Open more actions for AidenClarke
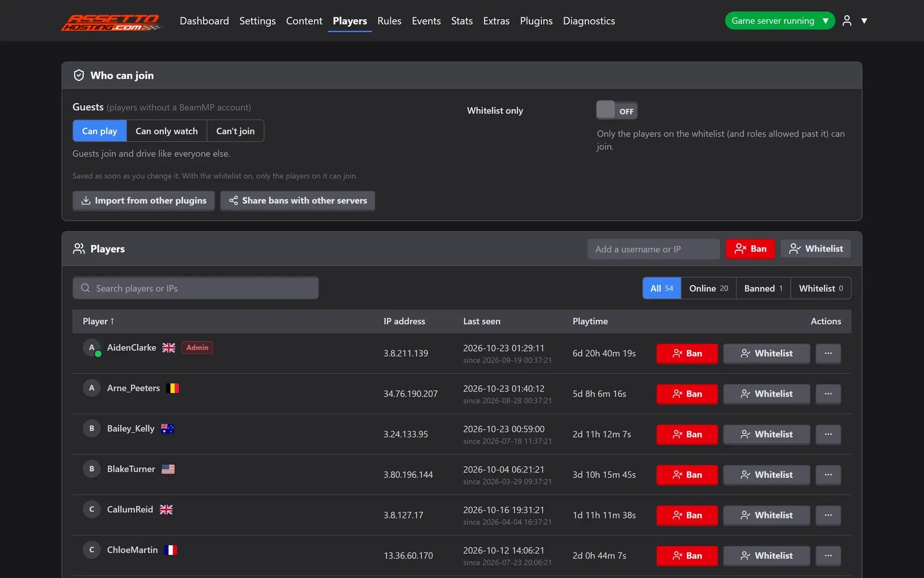924x578 pixels. pyautogui.click(x=828, y=353)
